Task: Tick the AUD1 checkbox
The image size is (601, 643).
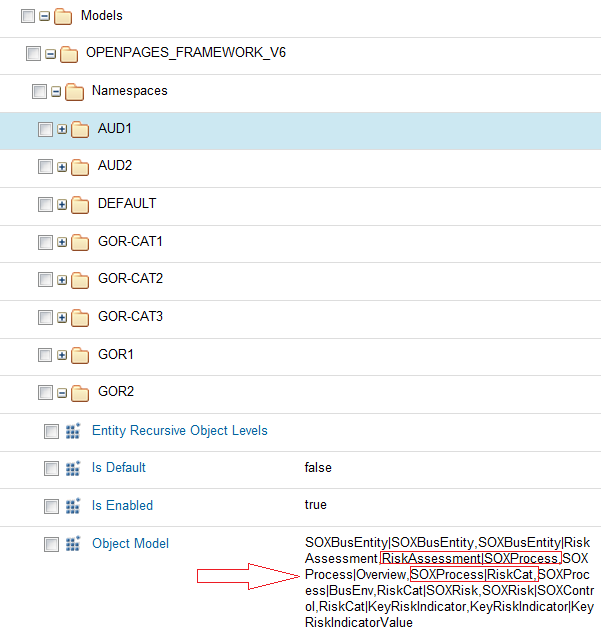Action: tap(45, 129)
